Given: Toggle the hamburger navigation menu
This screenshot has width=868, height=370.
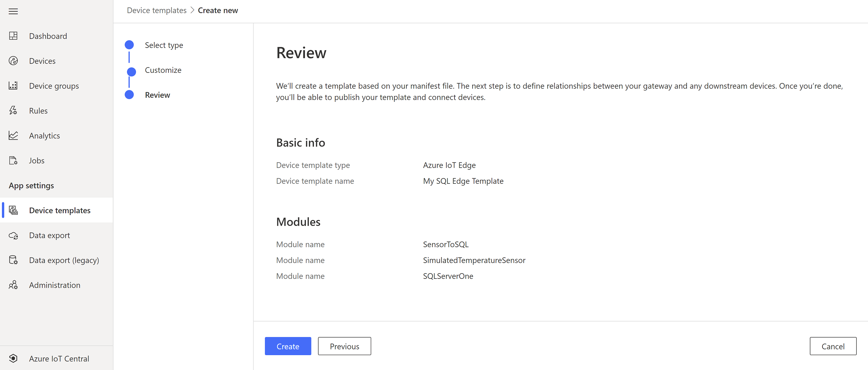Looking at the screenshot, I should tap(13, 11).
